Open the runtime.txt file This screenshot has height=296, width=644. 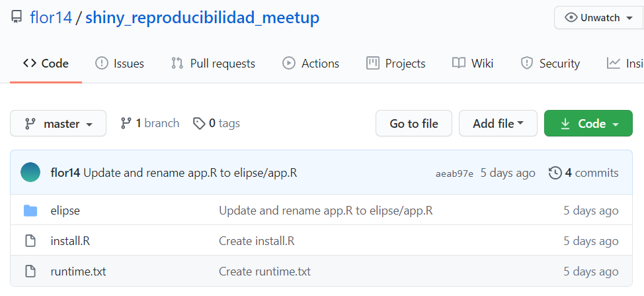[78, 271]
